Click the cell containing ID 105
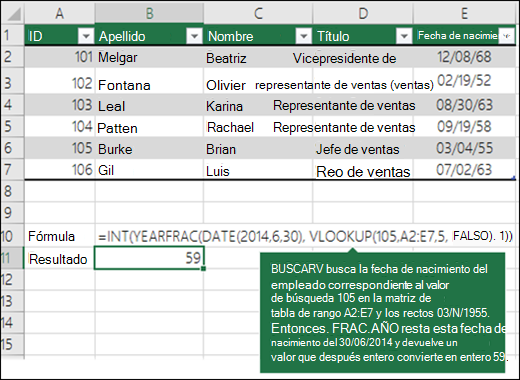 (x=60, y=148)
